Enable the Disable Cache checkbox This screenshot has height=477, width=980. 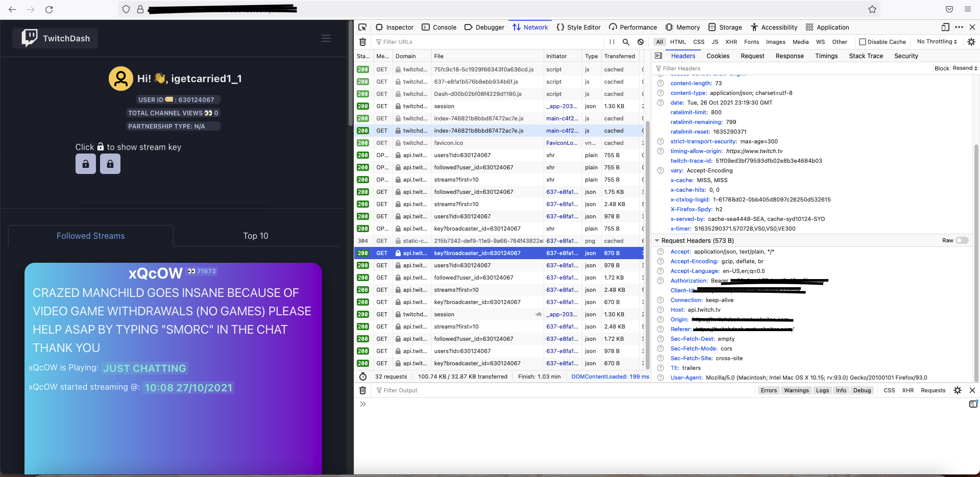pyautogui.click(x=863, y=42)
